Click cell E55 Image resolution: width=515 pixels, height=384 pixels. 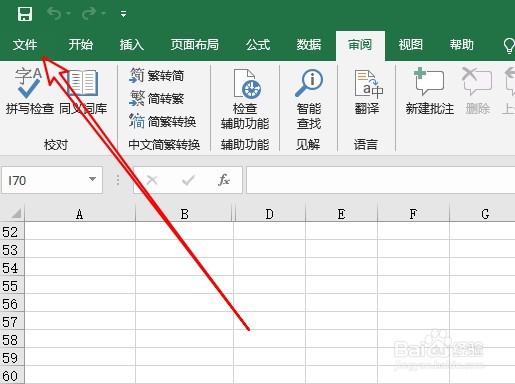pyautogui.click(x=341, y=285)
